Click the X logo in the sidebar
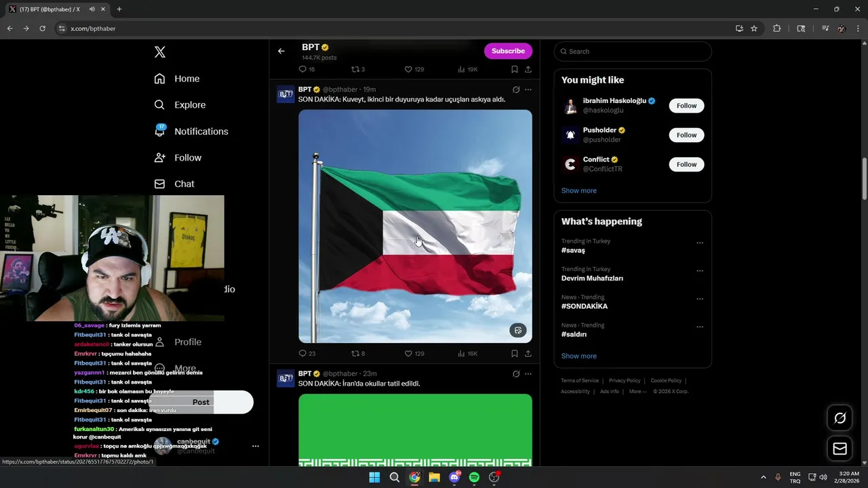868x488 pixels. (159, 52)
